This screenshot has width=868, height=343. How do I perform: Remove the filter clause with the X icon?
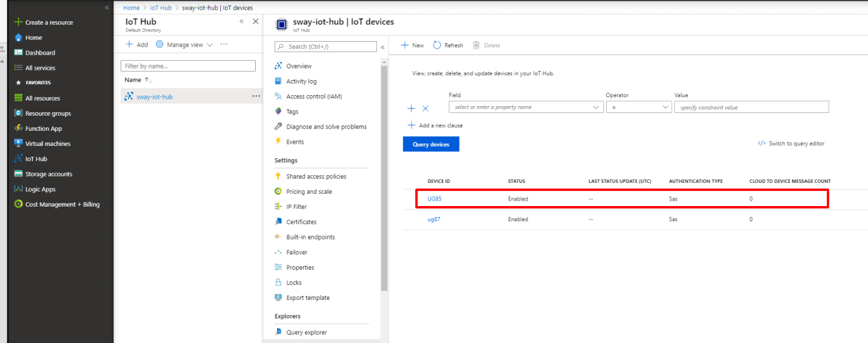point(425,108)
